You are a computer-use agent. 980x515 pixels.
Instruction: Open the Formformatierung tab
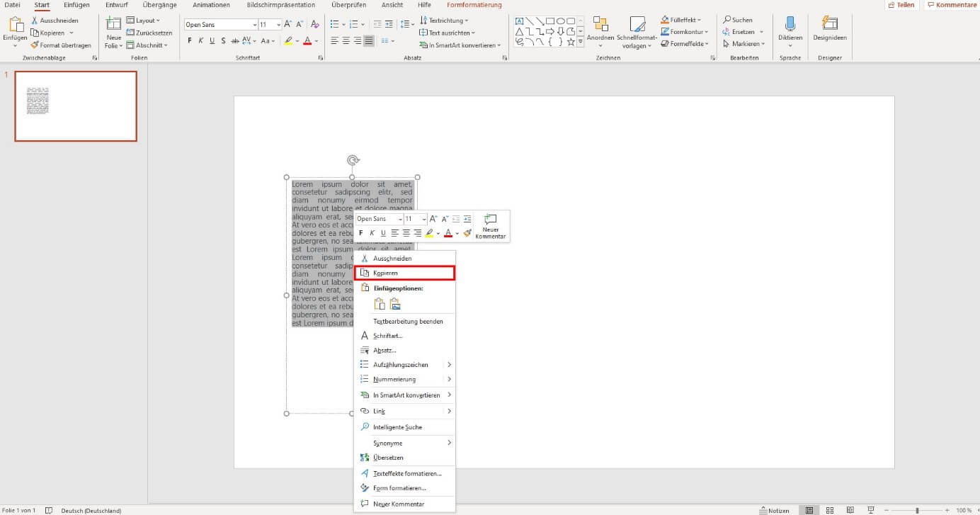tap(474, 5)
